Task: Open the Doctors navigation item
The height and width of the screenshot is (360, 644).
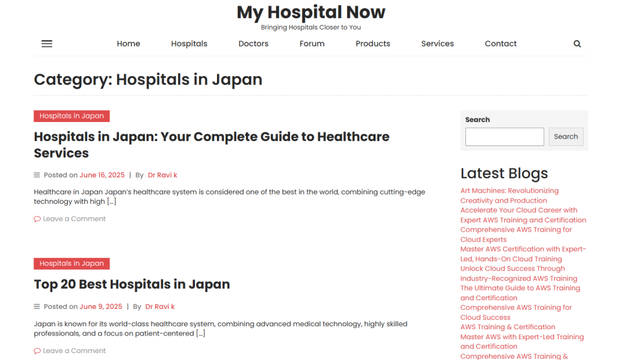Action: pos(253,43)
